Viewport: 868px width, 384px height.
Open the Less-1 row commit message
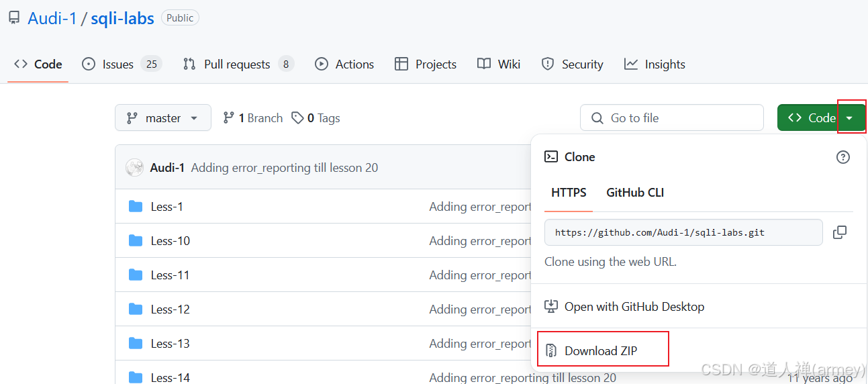tap(480, 207)
